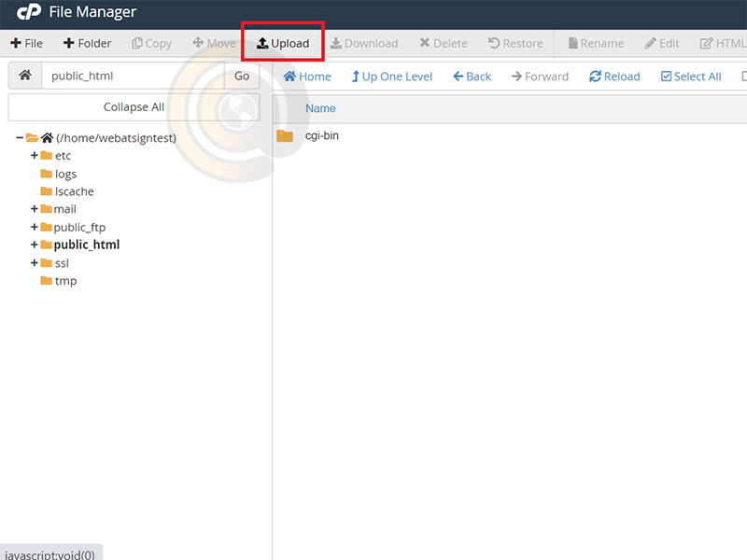
Task: Create a new file with the File button
Action: coord(27,43)
